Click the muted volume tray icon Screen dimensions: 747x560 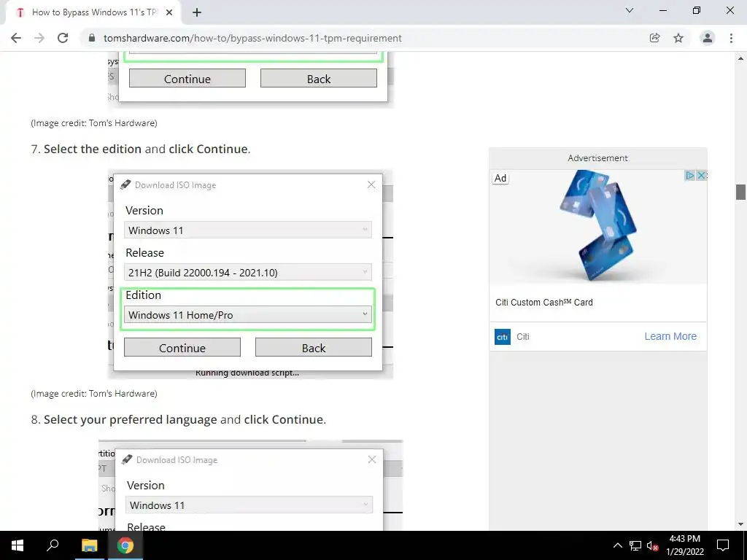coord(652,545)
